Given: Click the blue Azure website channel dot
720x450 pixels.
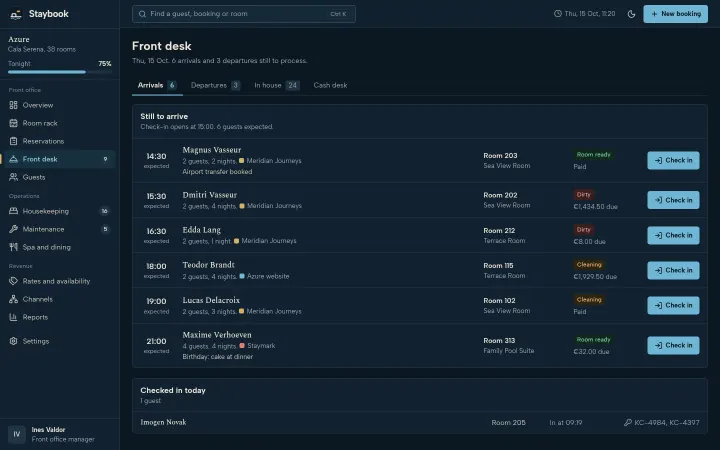Looking at the screenshot, I should point(242,276).
